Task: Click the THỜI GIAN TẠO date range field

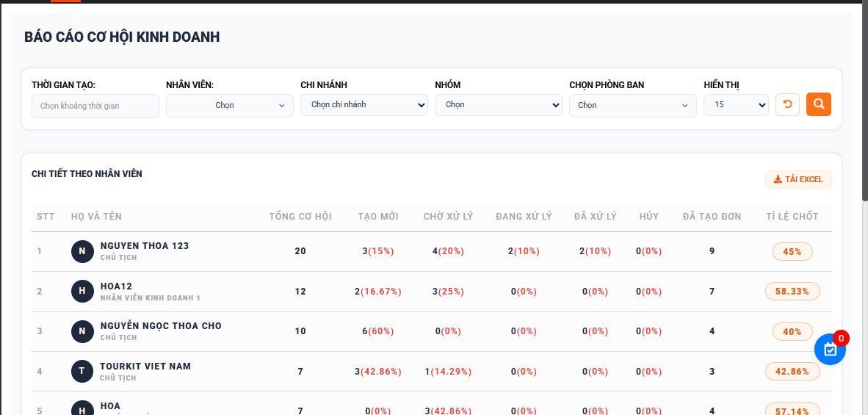Action: click(x=95, y=106)
